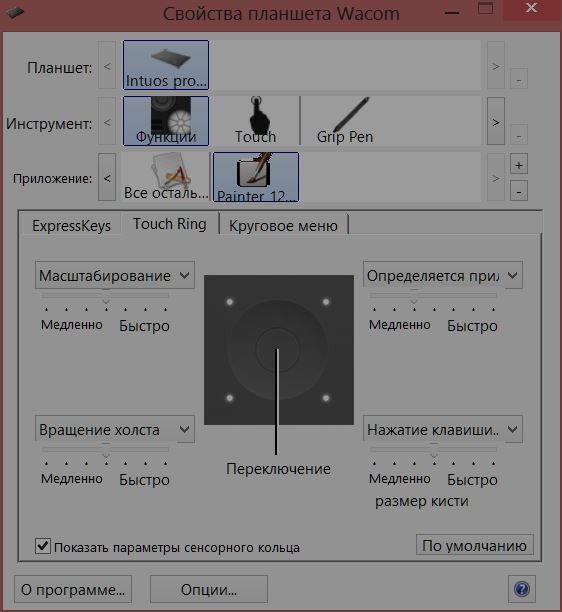
Task: Close the Свойства планшета Wacom window
Action: (532, 9)
